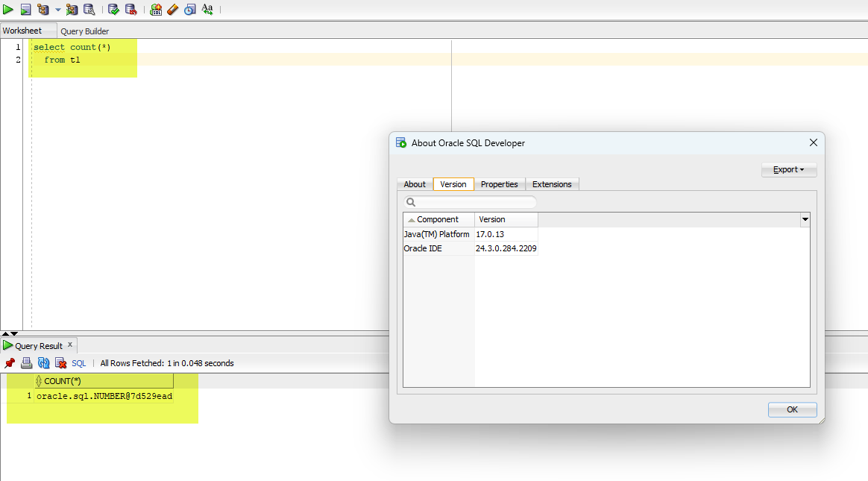The width and height of the screenshot is (868, 481).
Task: Clear the worksheet with the eraser icon
Action: coord(173,10)
